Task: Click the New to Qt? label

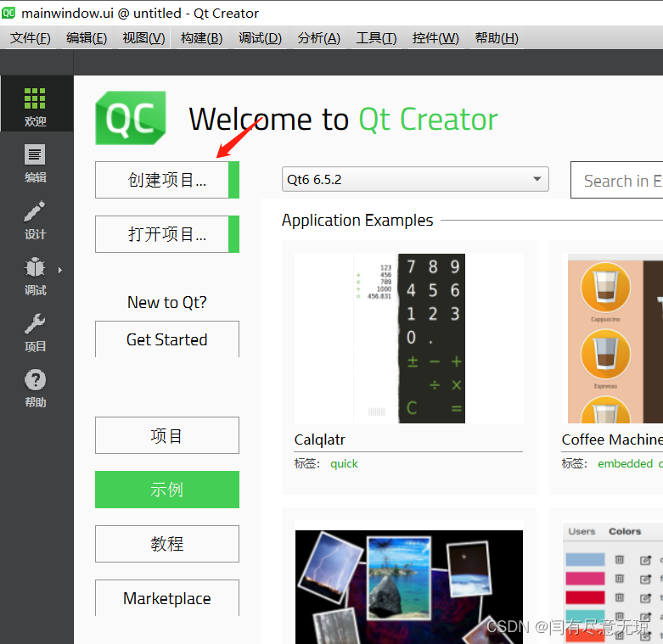Action: coord(167,302)
